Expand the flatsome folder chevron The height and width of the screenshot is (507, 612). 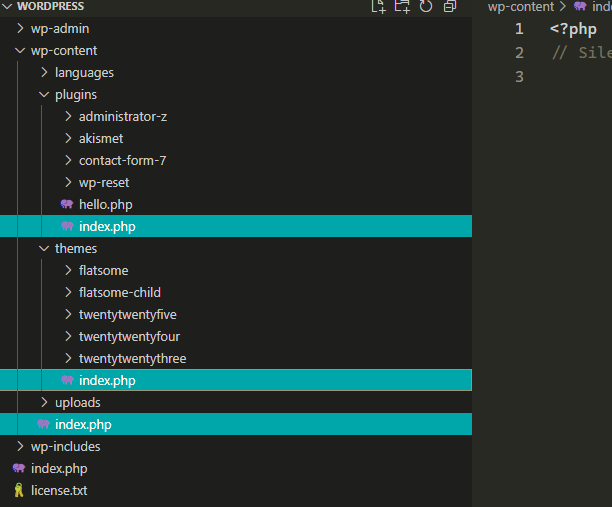pyautogui.click(x=68, y=270)
